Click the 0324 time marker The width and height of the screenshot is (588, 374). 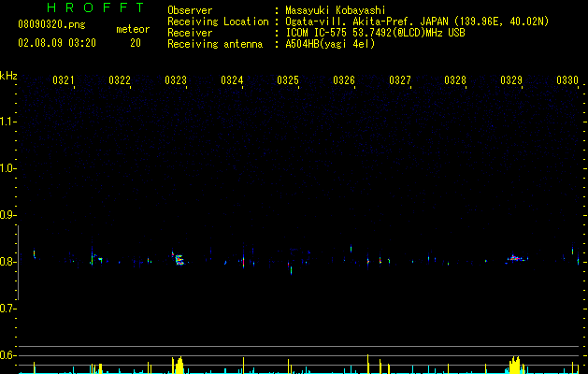[x=232, y=80]
